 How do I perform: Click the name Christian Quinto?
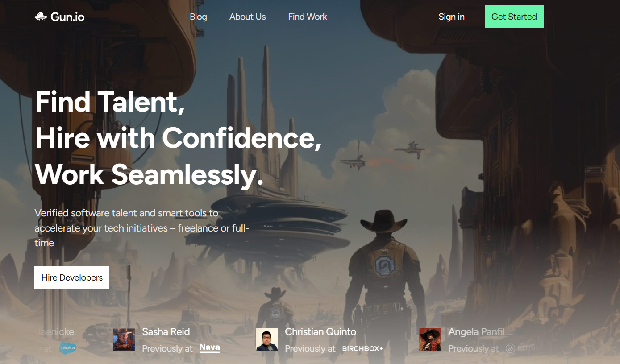[x=320, y=332]
